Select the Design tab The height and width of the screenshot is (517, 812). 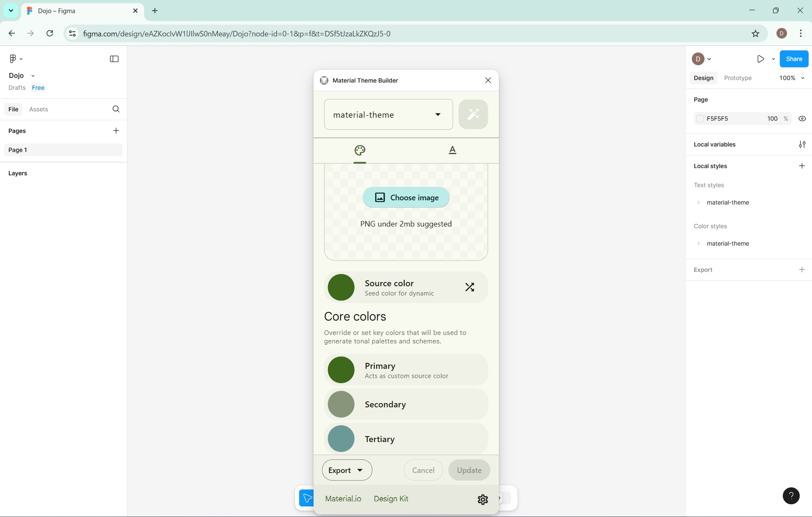coord(703,78)
